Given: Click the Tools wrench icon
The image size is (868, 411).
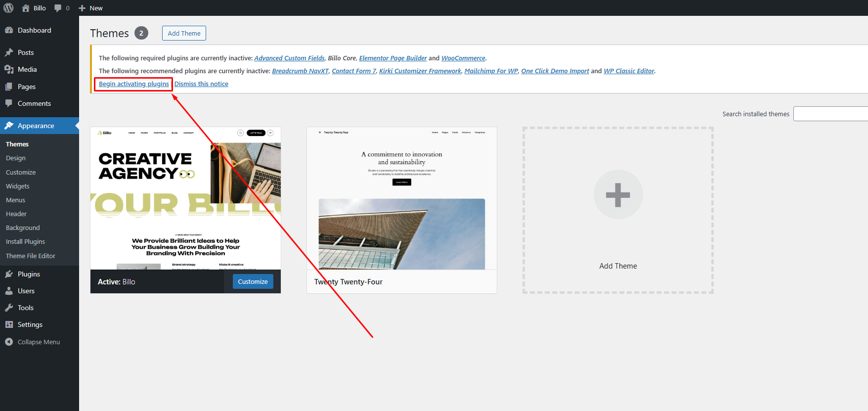Looking at the screenshot, I should 9,308.
